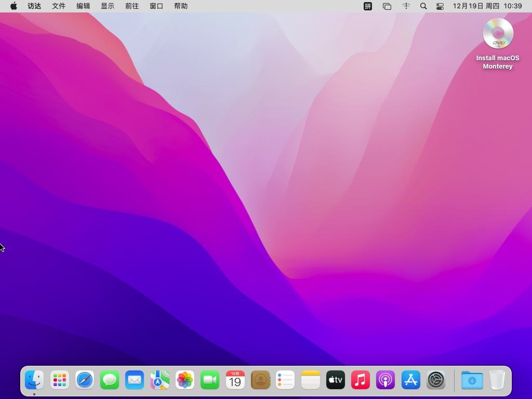Open the Messages app
532x399 pixels.
click(x=110, y=380)
